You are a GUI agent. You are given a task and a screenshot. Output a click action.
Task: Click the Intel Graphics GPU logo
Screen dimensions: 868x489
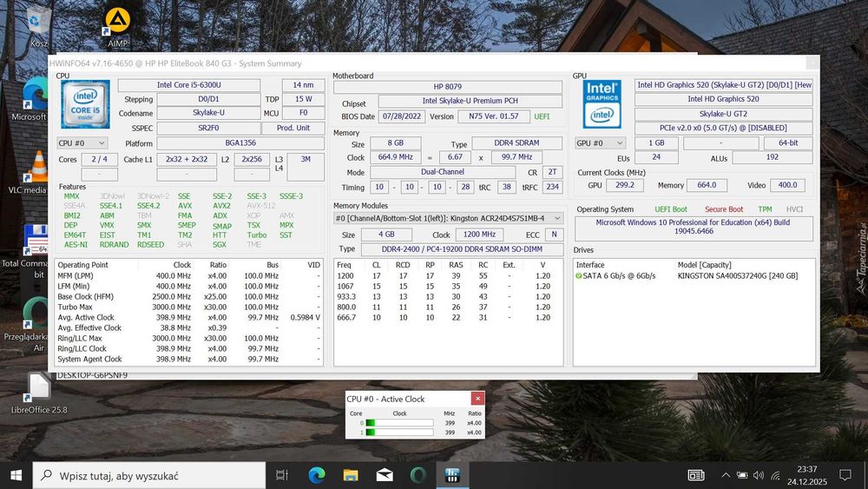click(602, 104)
